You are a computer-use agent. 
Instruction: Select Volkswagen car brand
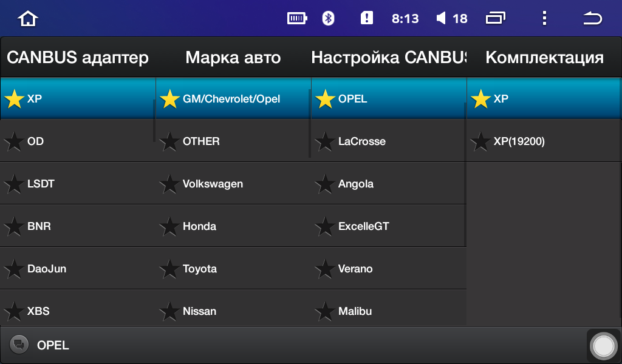tap(233, 183)
